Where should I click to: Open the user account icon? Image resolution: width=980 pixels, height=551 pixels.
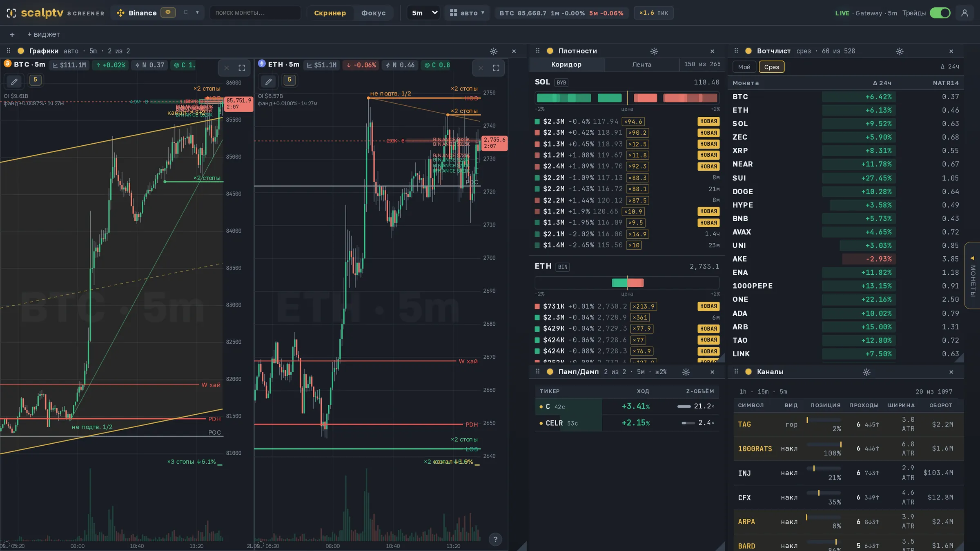click(x=964, y=13)
